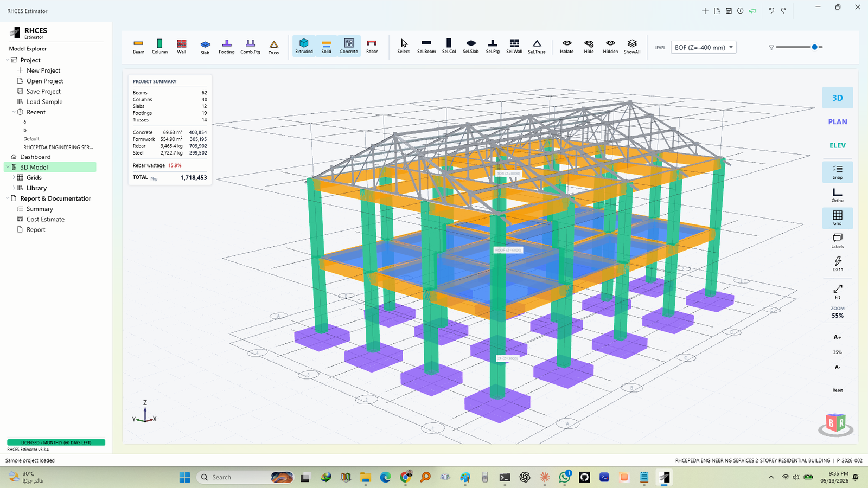
Task: Switch to the ELEV view tab
Action: (838, 145)
